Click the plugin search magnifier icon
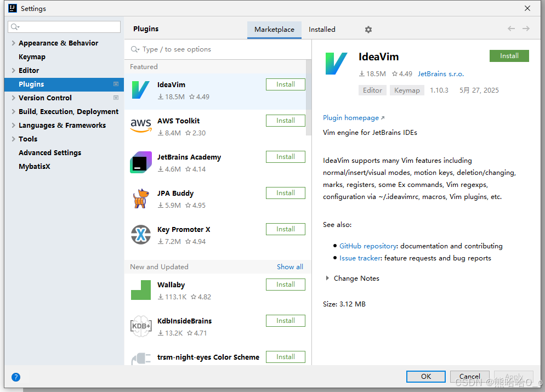This screenshot has height=392, width=545. (135, 49)
